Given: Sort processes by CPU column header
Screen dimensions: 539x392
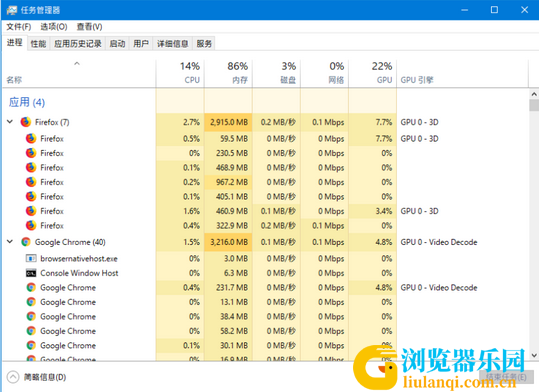Looking at the screenshot, I should (x=180, y=73).
